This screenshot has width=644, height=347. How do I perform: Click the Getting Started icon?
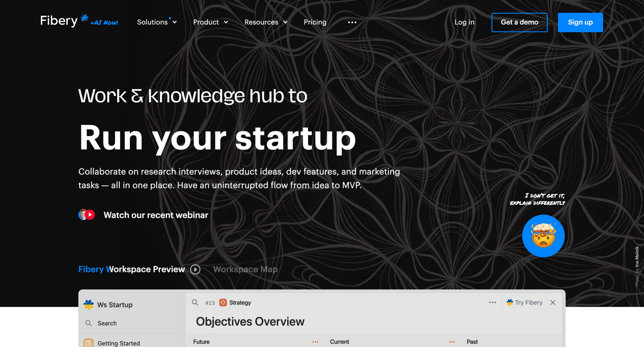pos(89,343)
